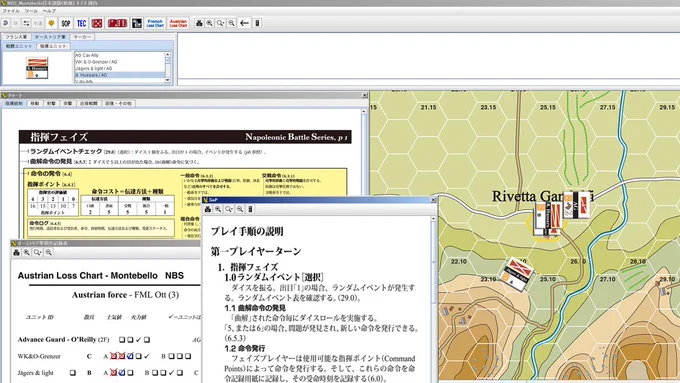Image resolution: width=680 pixels, height=383 pixels.
Task: Open the 近接戦闘 chart tab
Action: (88, 103)
